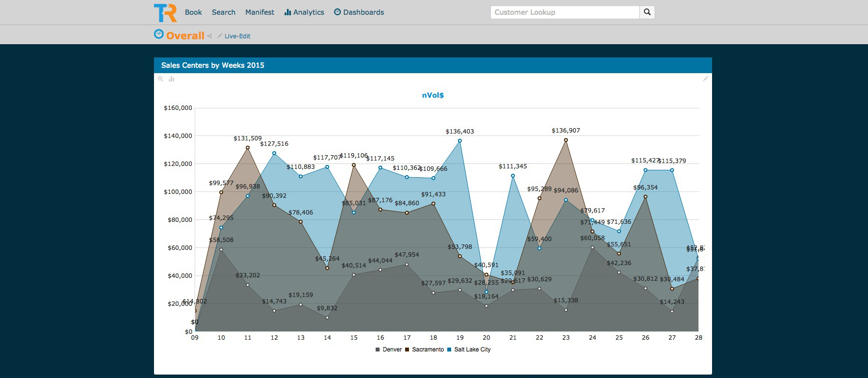Toggle the Salt Lake City series in legend
868x378 pixels.
pos(469,350)
